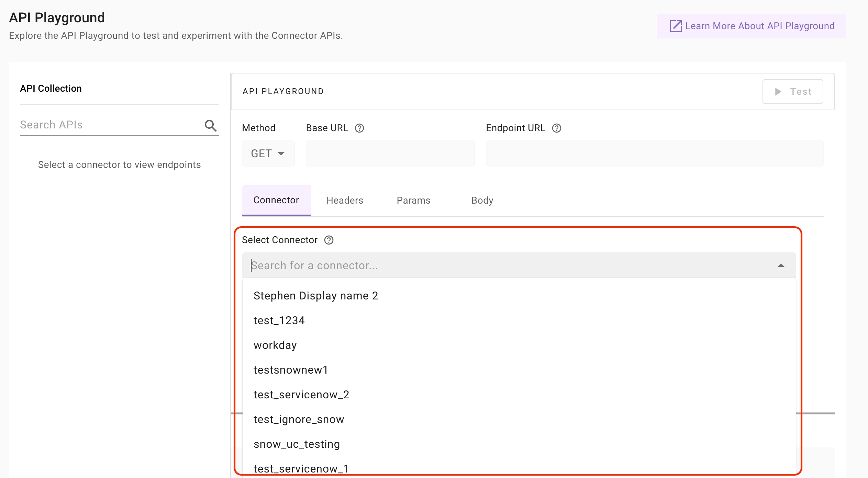Focus the Endpoint URL input field
The image size is (868, 478).
(x=655, y=153)
